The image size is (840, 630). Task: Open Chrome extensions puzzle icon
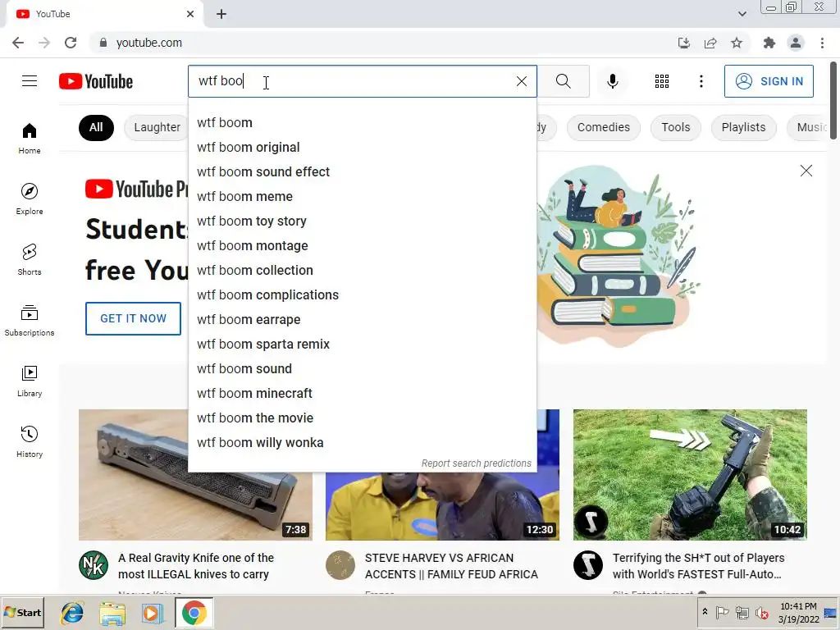pyautogui.click(x=769, y=43)
